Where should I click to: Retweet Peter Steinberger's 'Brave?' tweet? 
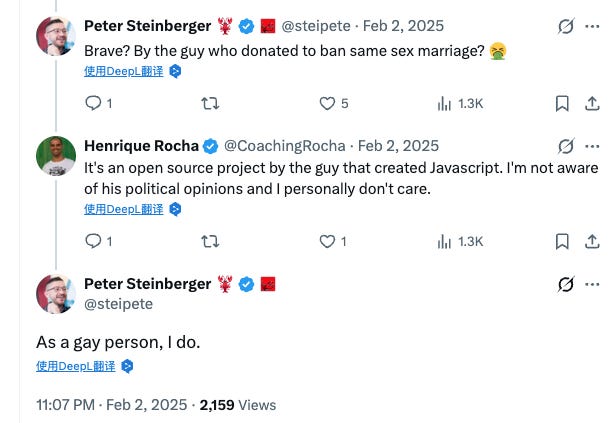[x=210, y=103]
